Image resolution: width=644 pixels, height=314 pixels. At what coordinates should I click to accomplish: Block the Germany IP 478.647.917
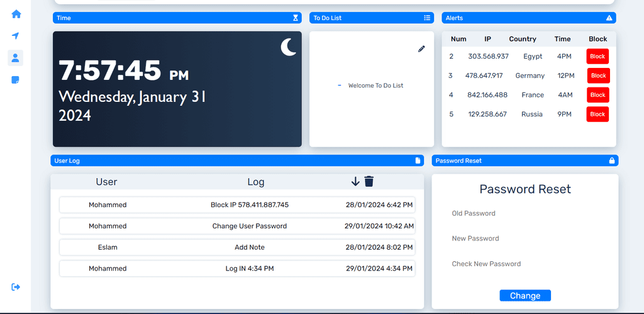[599, 76]
